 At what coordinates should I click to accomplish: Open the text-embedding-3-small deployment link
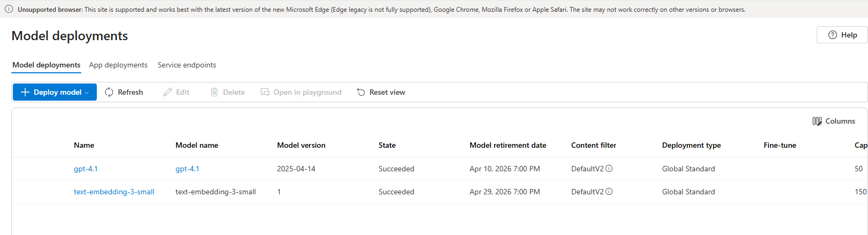point(114,192)
